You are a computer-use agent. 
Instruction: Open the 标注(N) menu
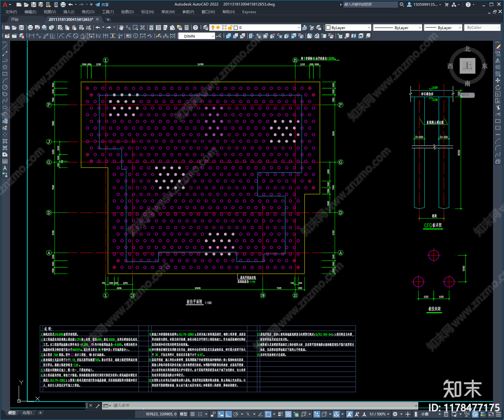click(x=147, y=12)
